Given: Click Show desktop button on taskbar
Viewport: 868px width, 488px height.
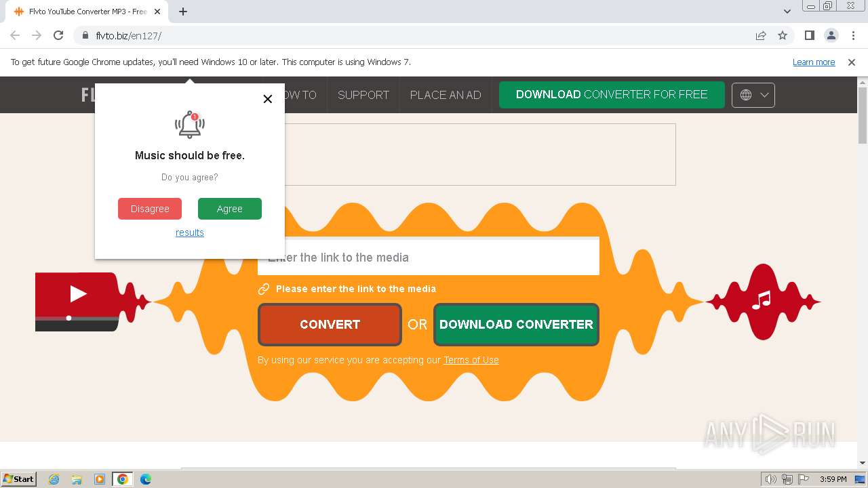Looking at the screenshot, I should (x=861, y=479).
